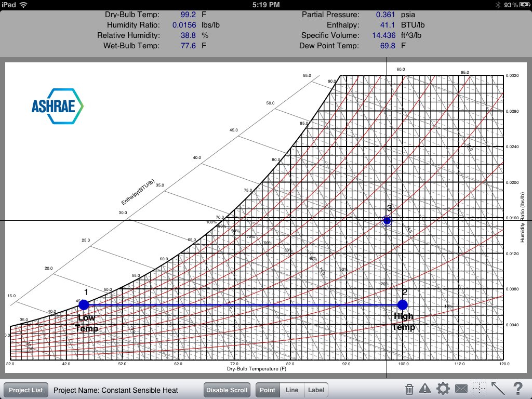Tap the 102.0 dry-bulb axis tick label
Screen dimensions: 532x399
[403, 364]
